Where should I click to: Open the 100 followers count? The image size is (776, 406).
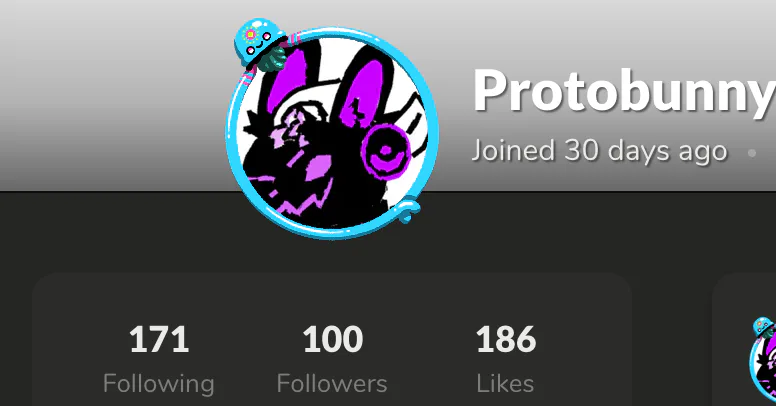333,340
